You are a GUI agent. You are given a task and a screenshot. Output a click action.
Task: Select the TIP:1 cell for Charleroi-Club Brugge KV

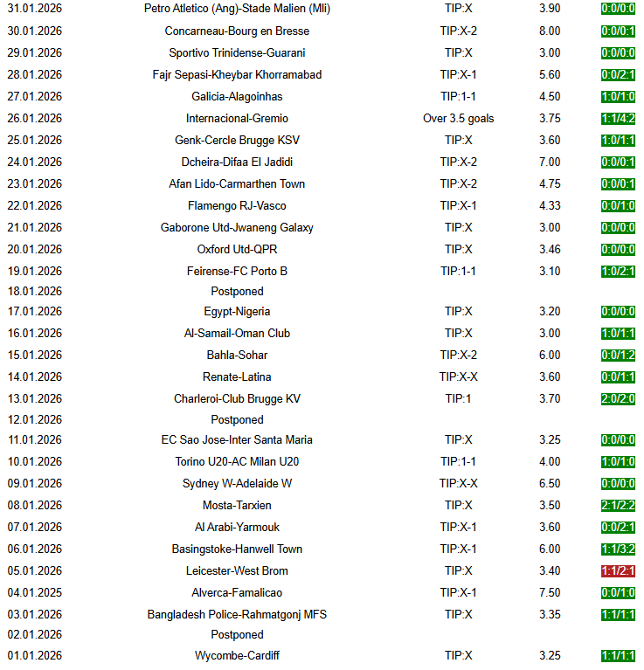tap(458, 399)
